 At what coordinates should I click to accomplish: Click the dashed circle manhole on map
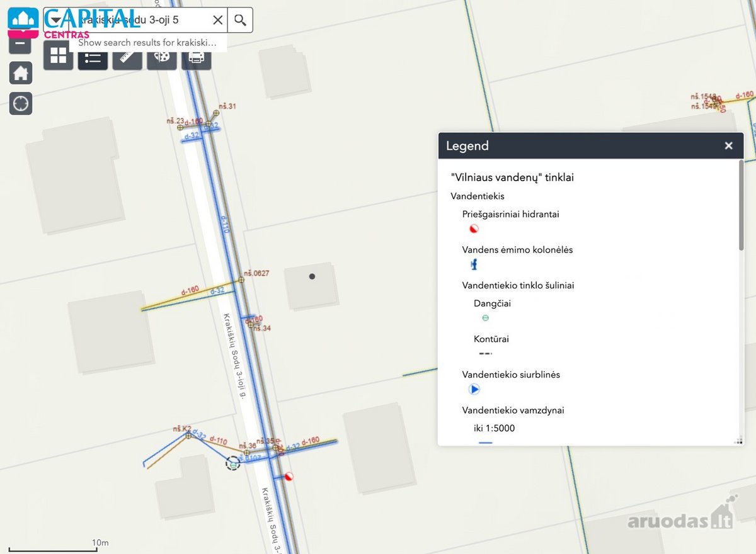[x=233, y=465]
